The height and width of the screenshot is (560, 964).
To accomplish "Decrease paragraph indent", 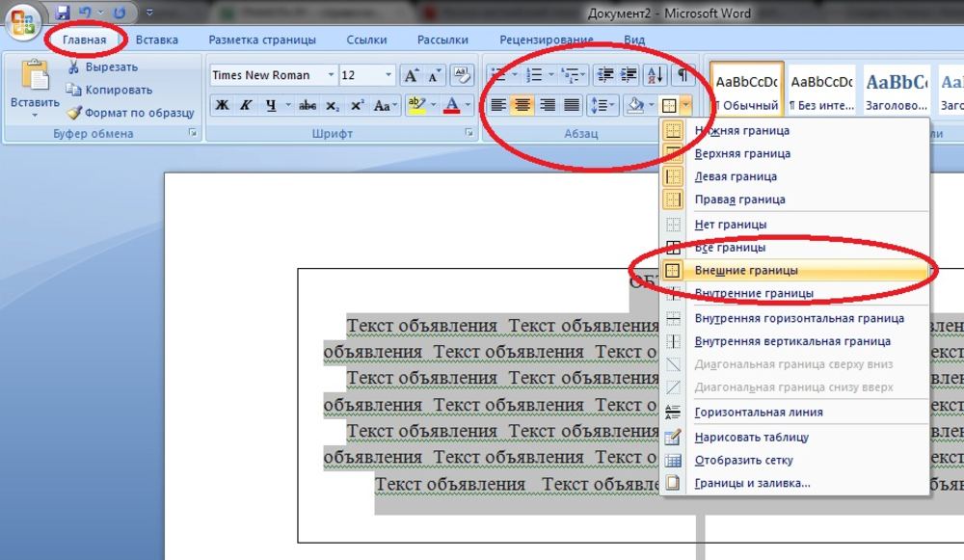I will [605, 75].
